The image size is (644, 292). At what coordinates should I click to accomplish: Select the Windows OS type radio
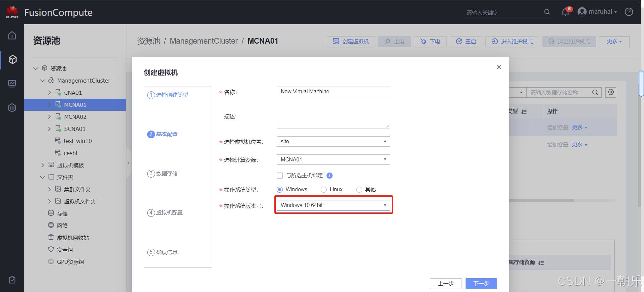280,190
